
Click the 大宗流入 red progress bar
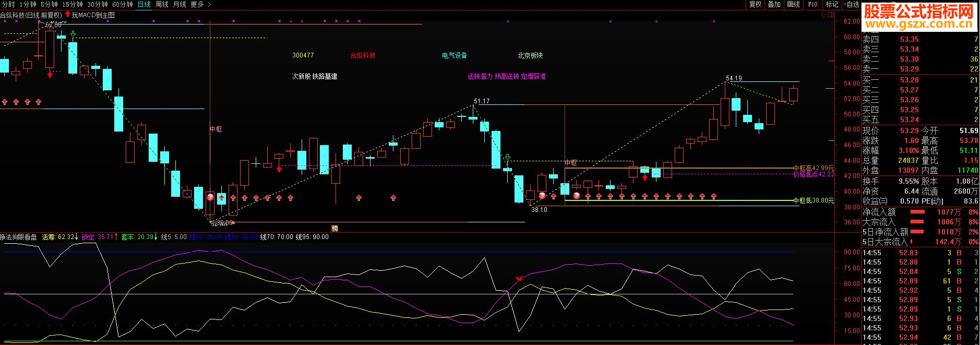(x=917, y=222)
